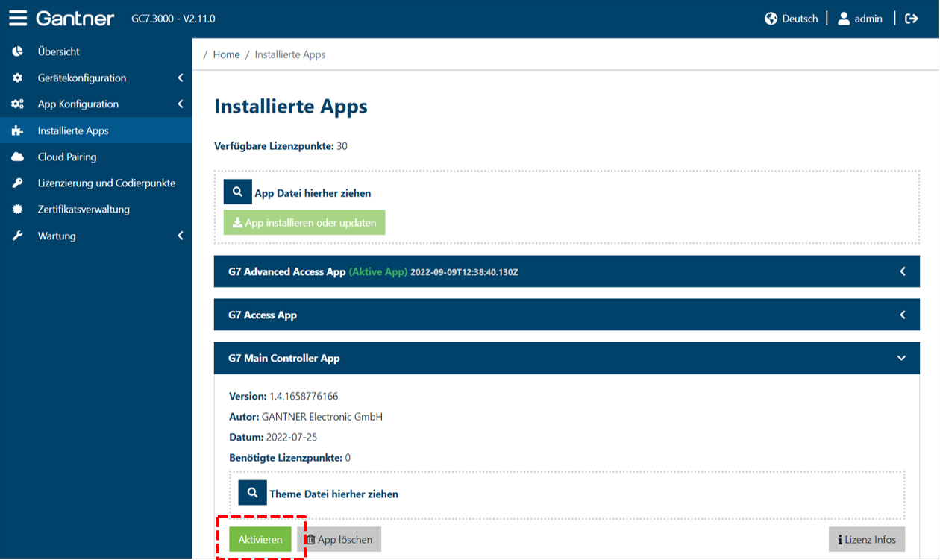Viewport: 940px width, 560px height.
Task: Open Übersicht in the sidebar
Action: click(95, 51)
